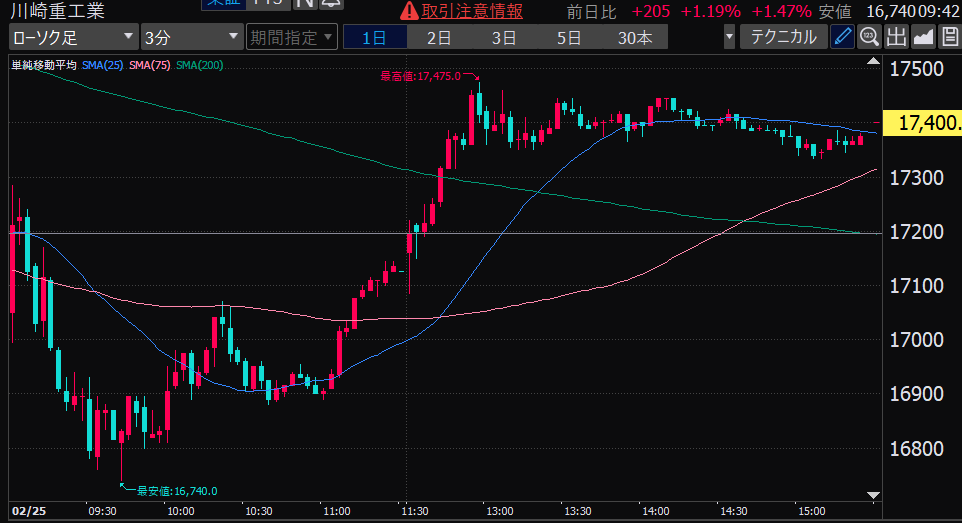Click the area chart icon
This screenshot has height=523, width=962.
click(922, 38)
